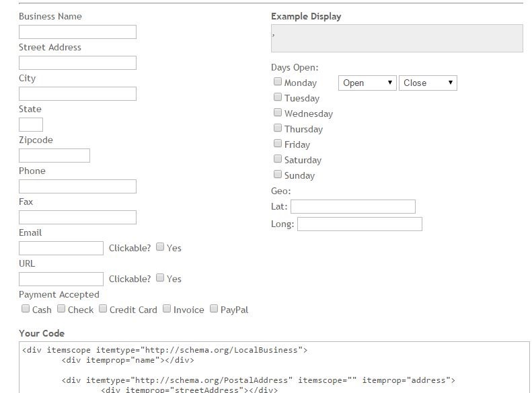Check the URL clickable Yes checkbox

160,278
